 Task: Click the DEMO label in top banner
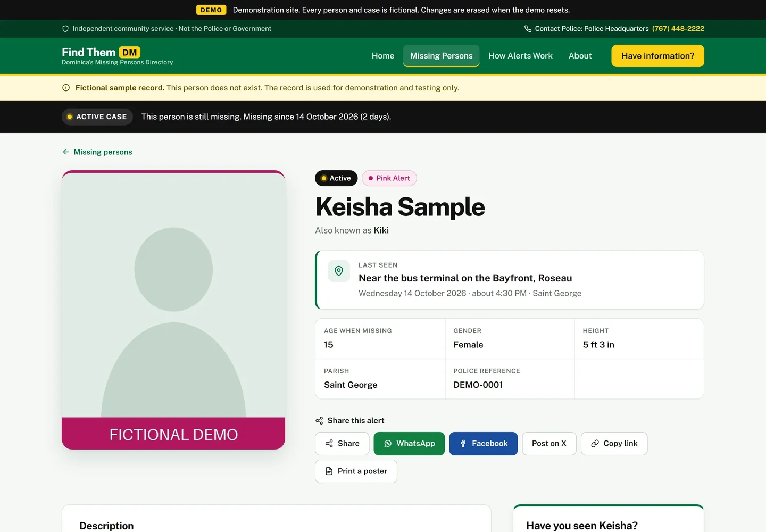[x=211, y=10]
